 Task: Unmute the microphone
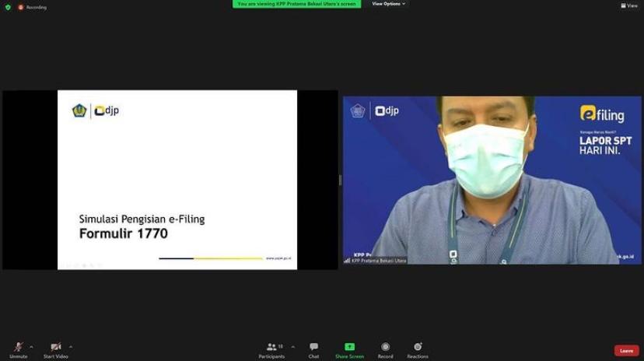pos(18,348)
